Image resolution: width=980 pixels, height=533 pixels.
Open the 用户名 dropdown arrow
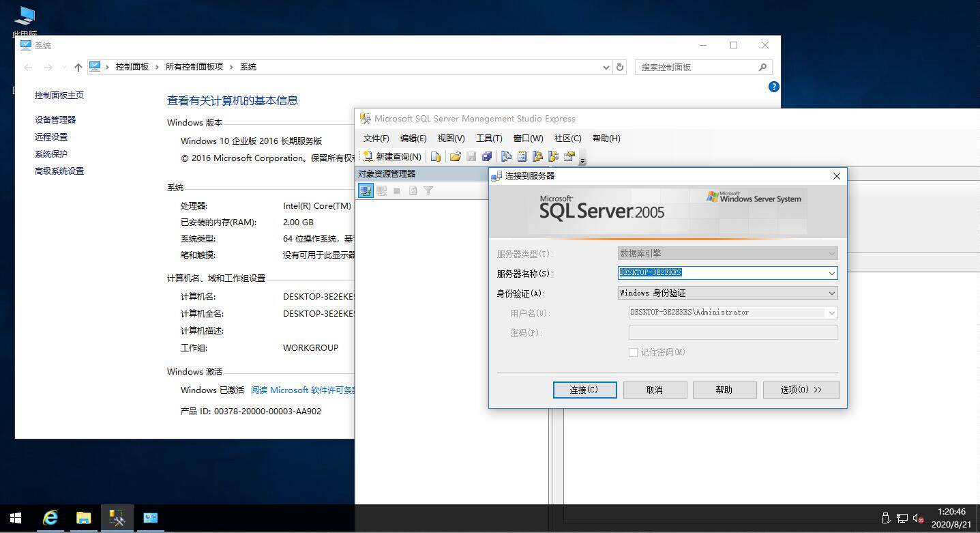[x=831, y=313]
